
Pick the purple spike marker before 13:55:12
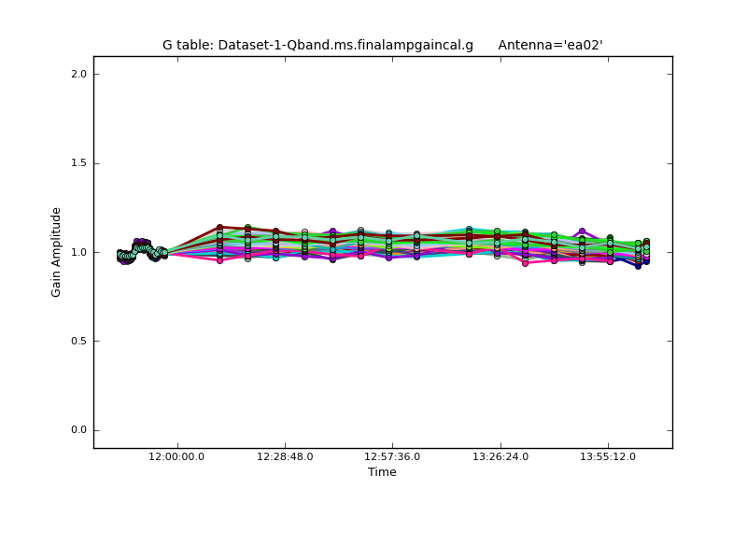582,231
